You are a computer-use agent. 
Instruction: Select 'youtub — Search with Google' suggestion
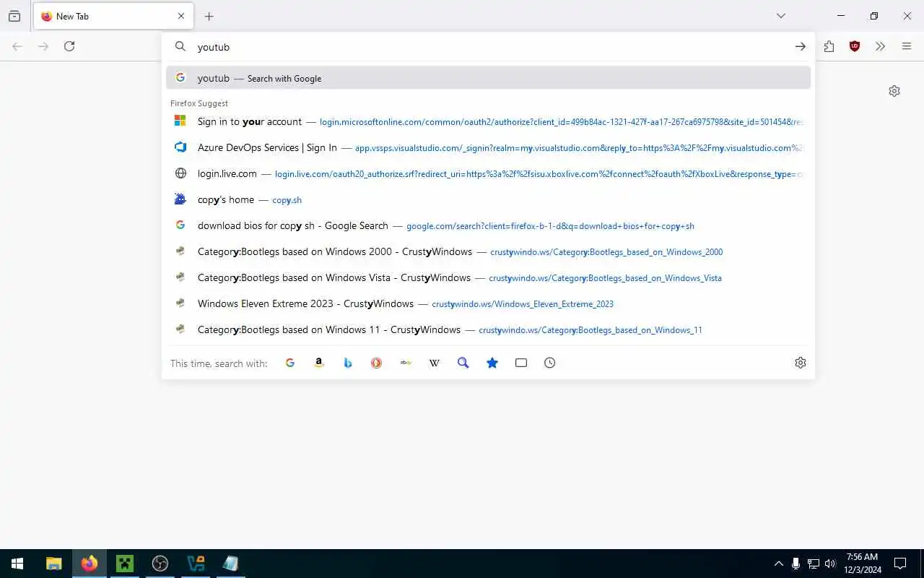488,78
